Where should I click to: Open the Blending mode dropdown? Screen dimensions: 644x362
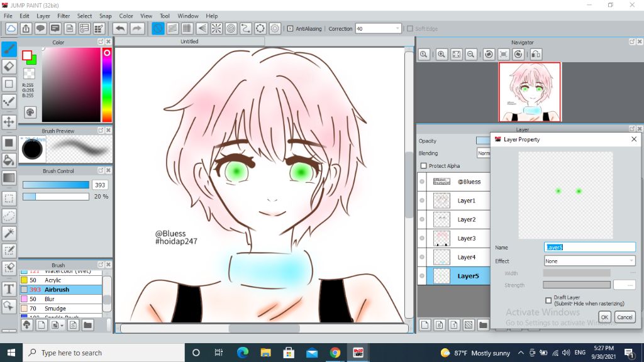click(x=484, y=153)
